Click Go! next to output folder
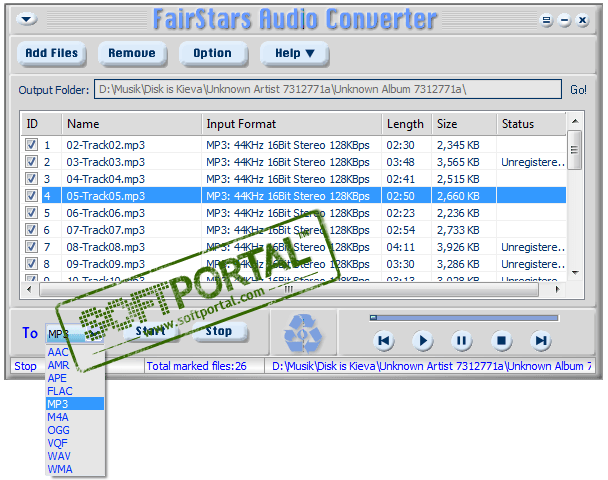This screenshot has width=608, height=480. [578, 90]
